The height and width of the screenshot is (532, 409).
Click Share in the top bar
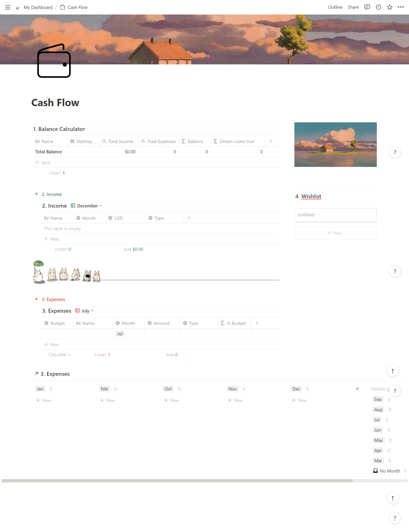[353, 7]
